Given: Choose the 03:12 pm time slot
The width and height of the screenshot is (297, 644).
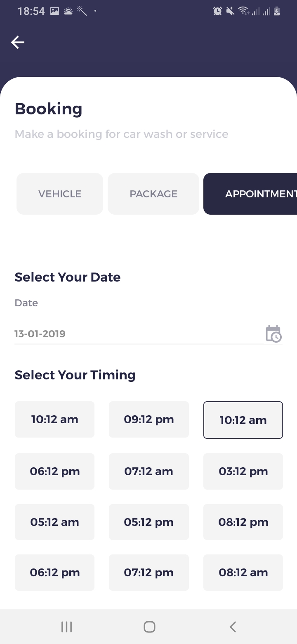Looking at the screenshot, I should pyautogui.click(x=243, y=471).
